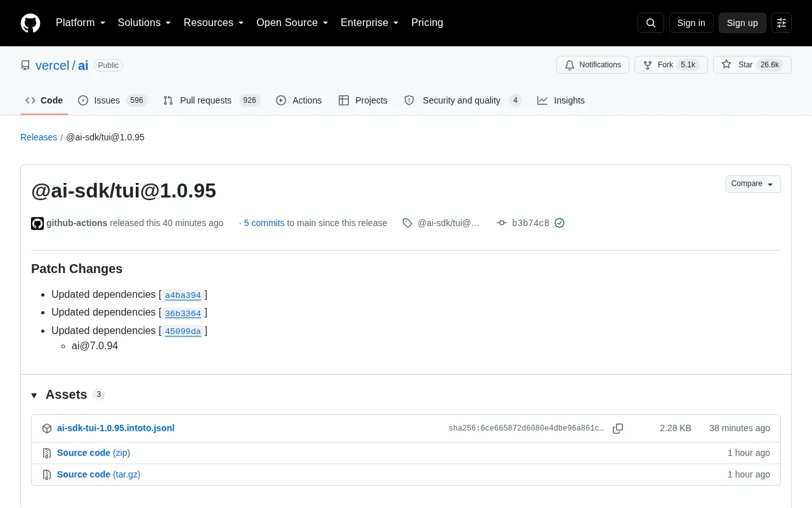Click the Sign in button
Image resolution: width=812 pixels, height=508 pixels.
(x=691, y=23)
